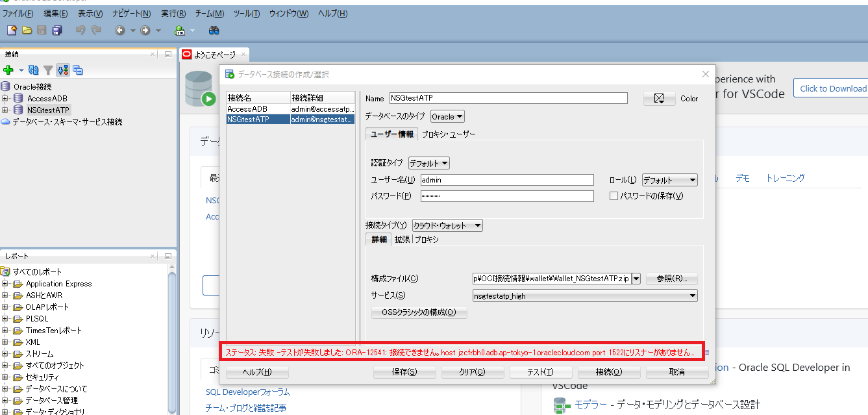Enable the パスワードの保存 checkbox

[614, 195]
